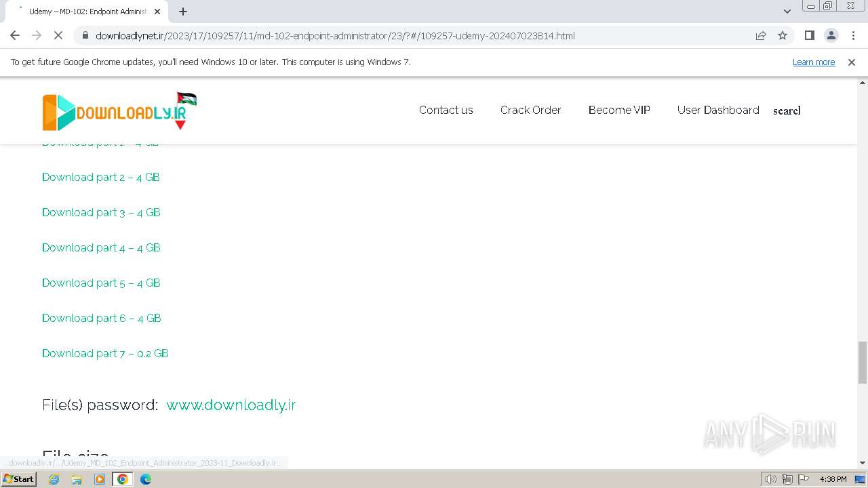Click the Downloadly.ir logo
The width and height of the screenshot is (868, 488).
pos(119,111)
